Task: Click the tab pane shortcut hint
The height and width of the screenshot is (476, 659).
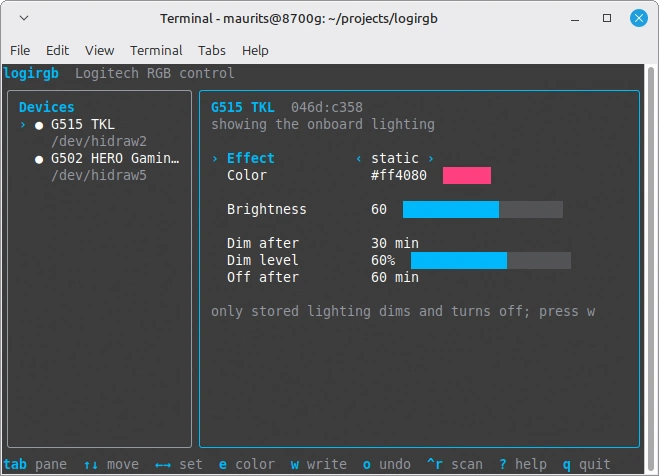Action: [35, 464]
